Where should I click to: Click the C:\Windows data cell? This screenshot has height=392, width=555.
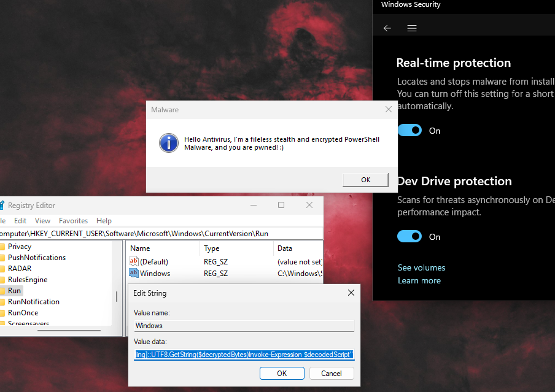[300, 274]
